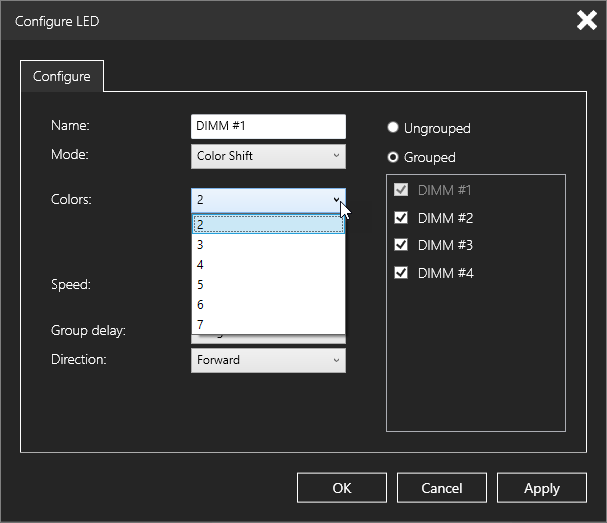Select 3 in the Colors list
This screenshot has height=523, width=607.
point(267,244)
